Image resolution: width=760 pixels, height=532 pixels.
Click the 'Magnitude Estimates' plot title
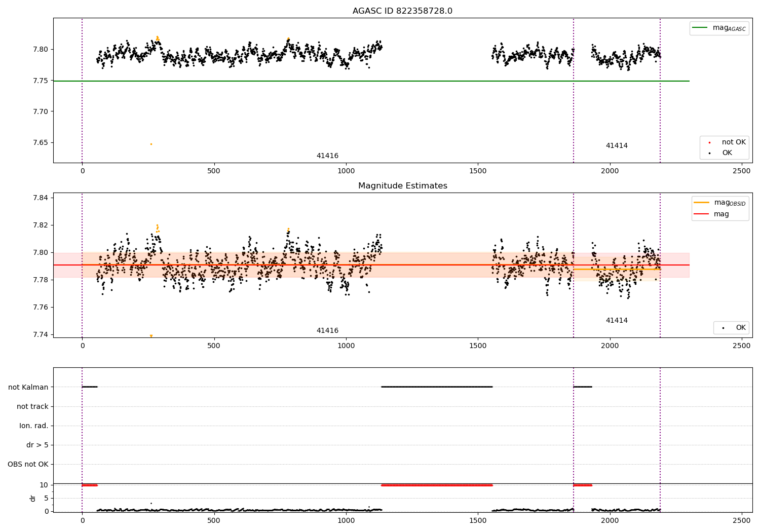click(x=403, y=186)
